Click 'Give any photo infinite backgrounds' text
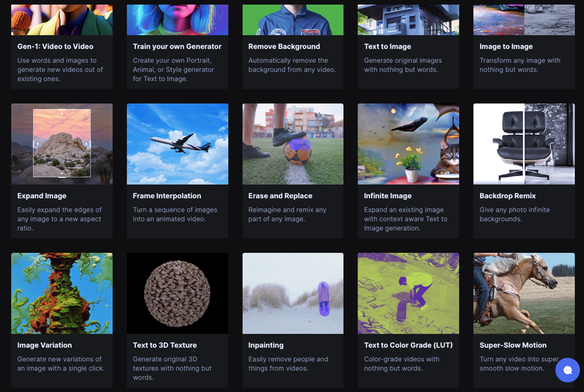The height and width of the screenshot is (392, 584). click(x=514, y=215)
